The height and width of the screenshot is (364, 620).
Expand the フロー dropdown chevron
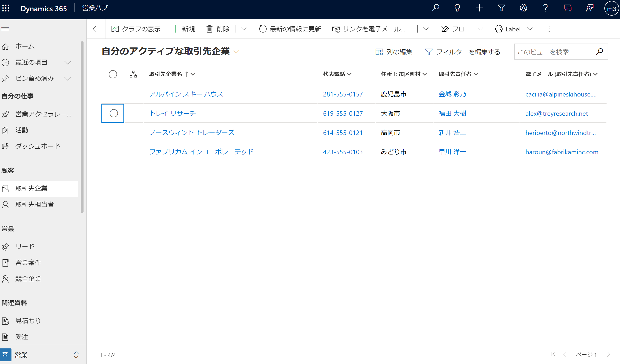tap(480, 29)
